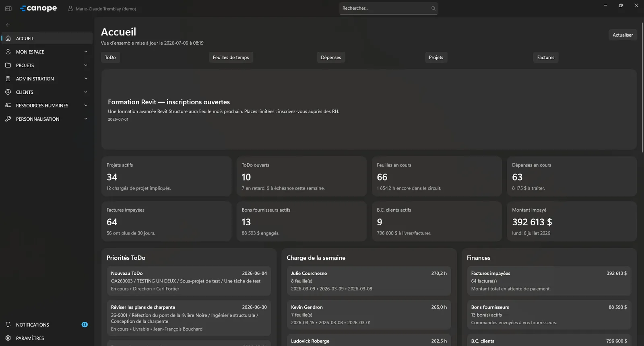Viewport: 644px width, 346px height.
Task: Click the Priorités ToDo heading
Action: 126,258
